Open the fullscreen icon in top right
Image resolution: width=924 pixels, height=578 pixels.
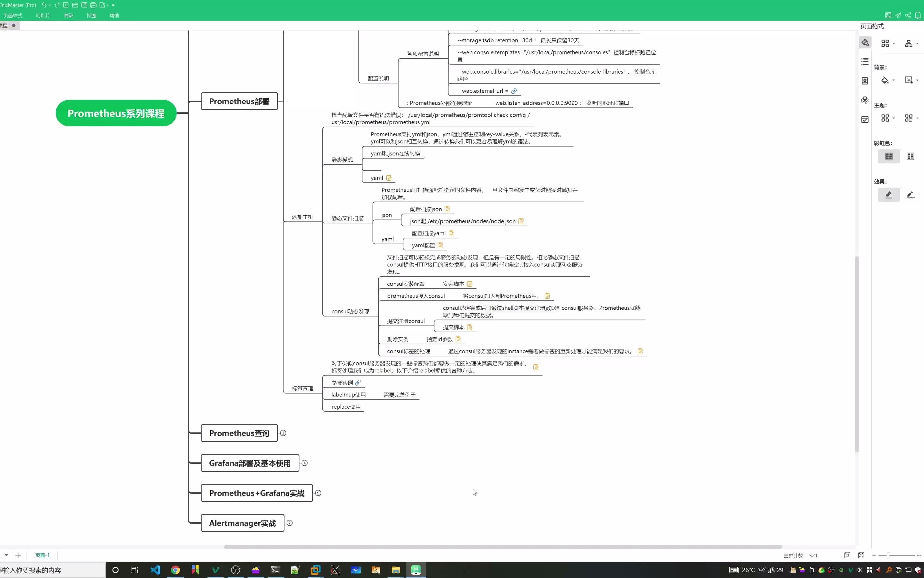[888, 15]
